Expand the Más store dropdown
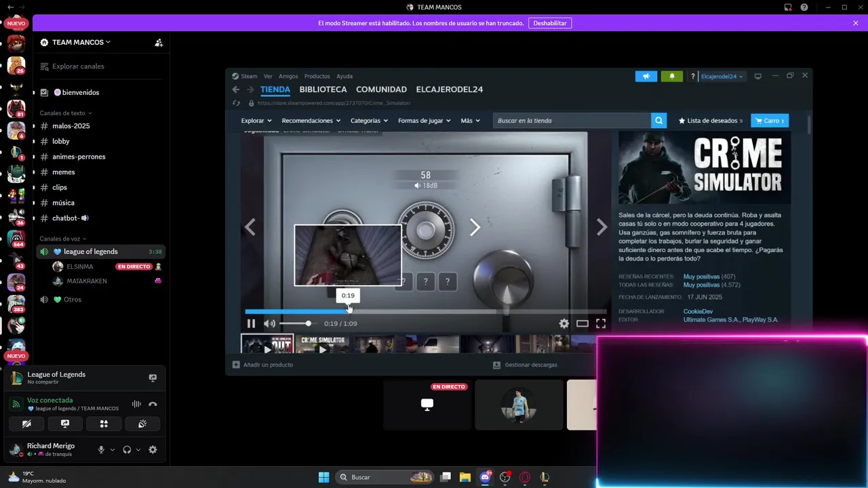868x488 pixels. pos(470,121)
